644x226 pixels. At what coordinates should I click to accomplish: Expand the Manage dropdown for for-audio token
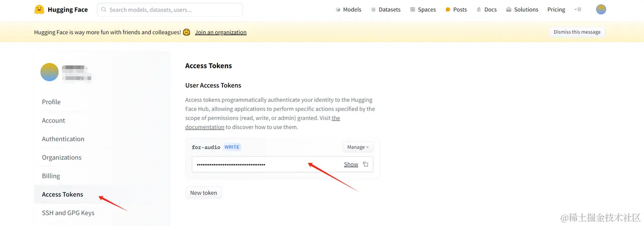[x=358, y=147]
